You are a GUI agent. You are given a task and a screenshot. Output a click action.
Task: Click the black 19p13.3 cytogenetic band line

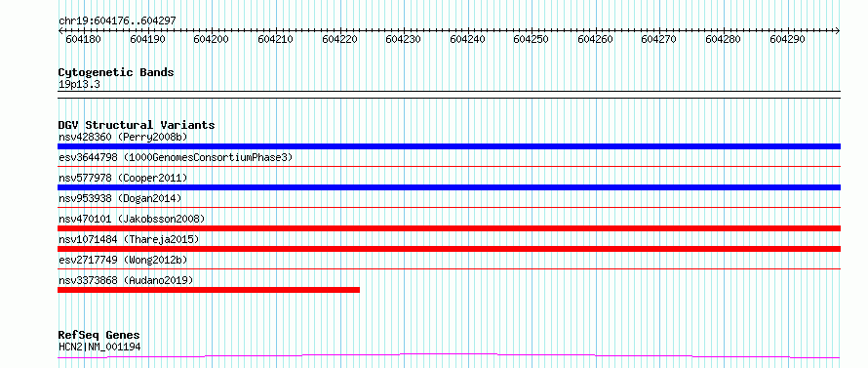[449, 95]
